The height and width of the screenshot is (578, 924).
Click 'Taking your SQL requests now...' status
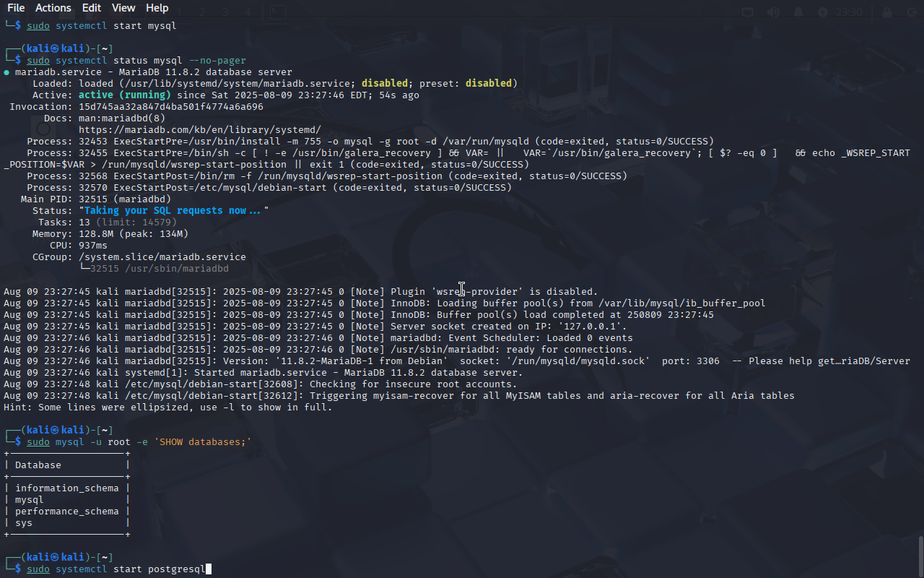[174, 211]
